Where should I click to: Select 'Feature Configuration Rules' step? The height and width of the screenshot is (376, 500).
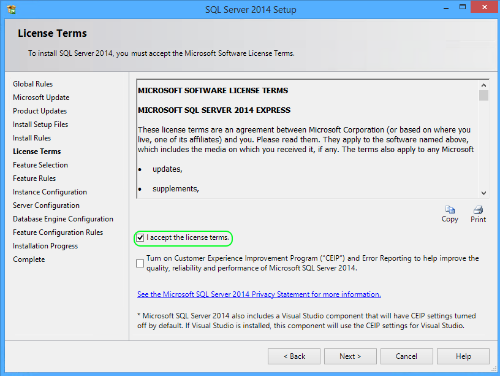(58, 232)
